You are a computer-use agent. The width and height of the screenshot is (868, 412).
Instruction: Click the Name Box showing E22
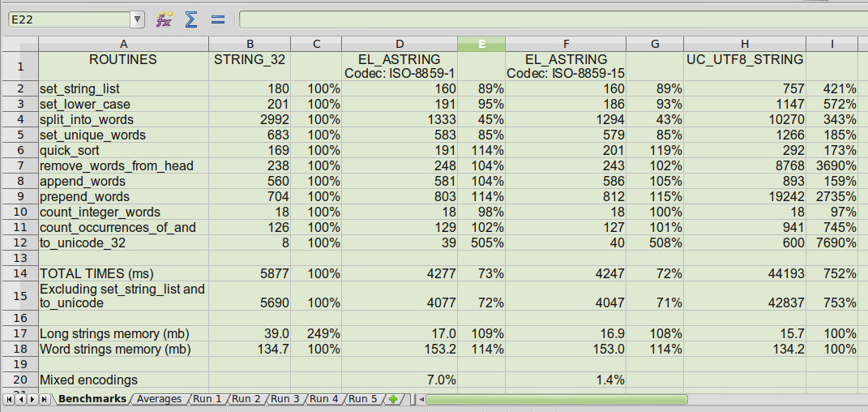(x=68, y=19)
